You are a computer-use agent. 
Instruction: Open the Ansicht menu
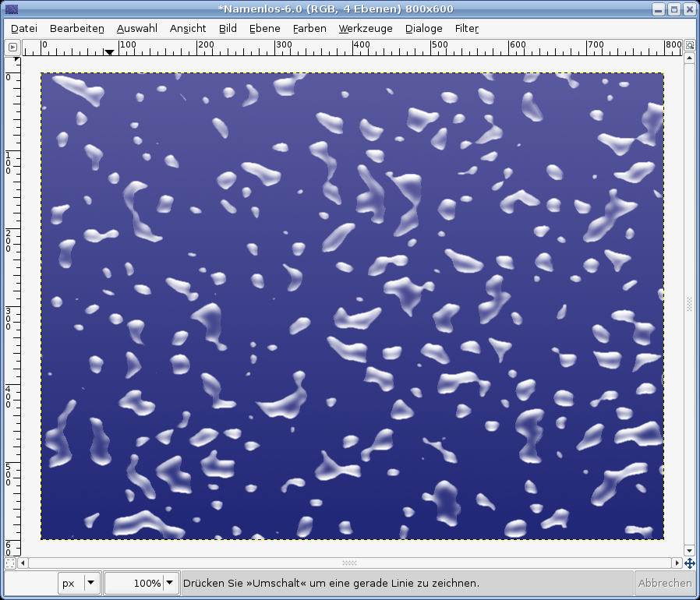(x=188, y=29)
